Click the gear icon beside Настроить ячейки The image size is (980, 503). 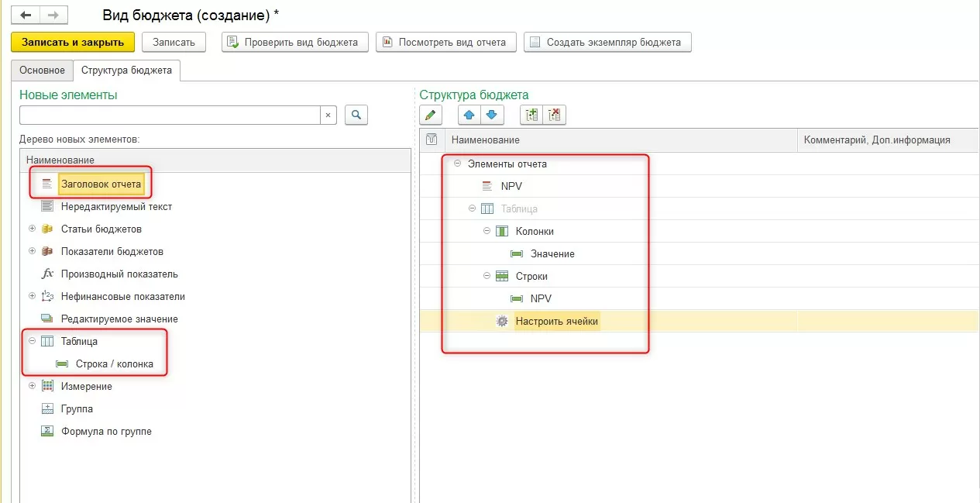pos(502,321)
